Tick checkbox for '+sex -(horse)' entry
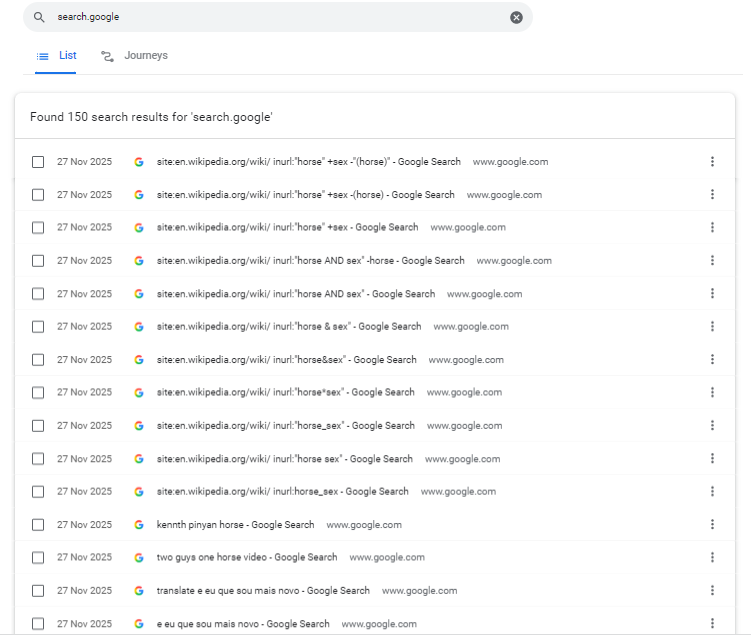Viewport: 751px width, 636px height. (x=38, y=195)
